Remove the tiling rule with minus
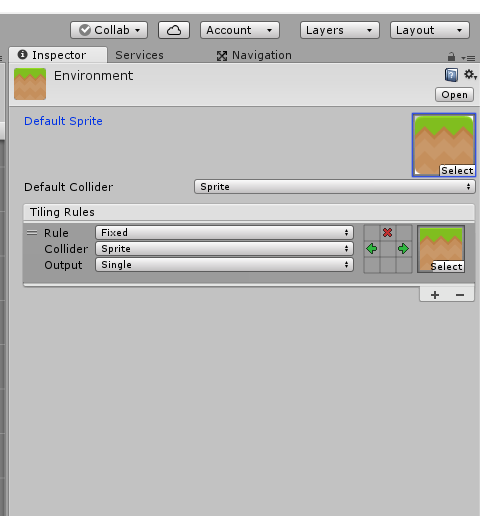 pos(460,295)
